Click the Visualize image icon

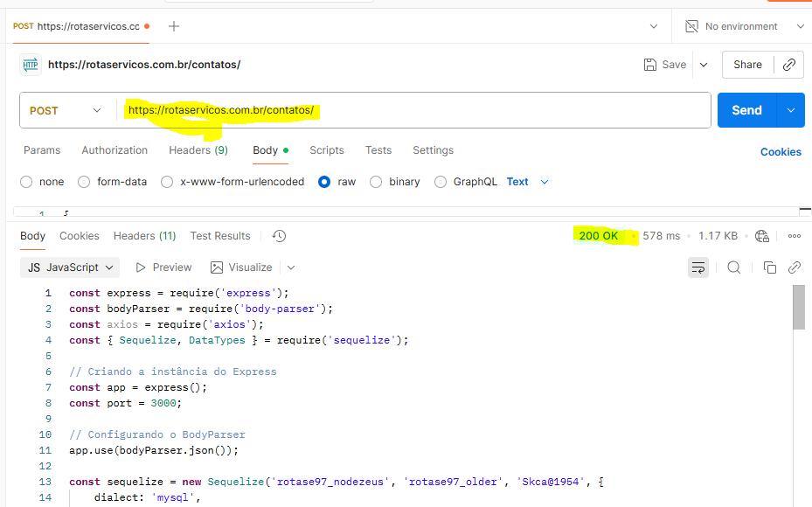point(217,267)
